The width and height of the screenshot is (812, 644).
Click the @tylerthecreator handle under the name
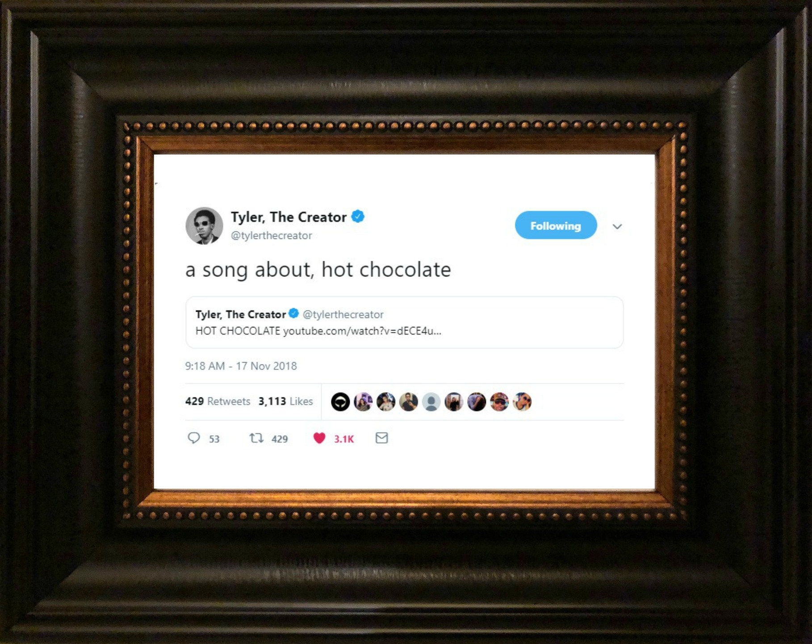click(271, 235)
